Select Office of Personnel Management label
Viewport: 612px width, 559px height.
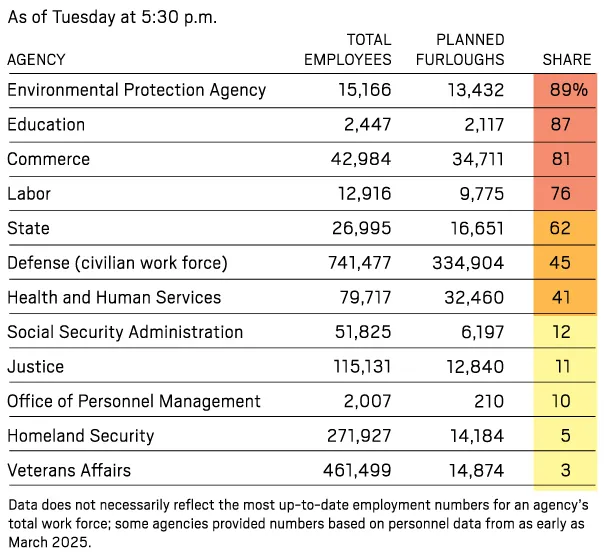(x=134, y=401)
